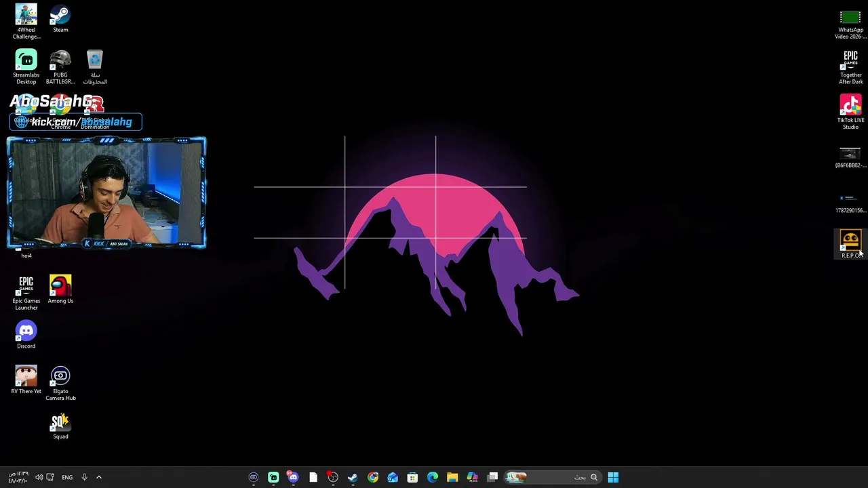Viewport: 868px width, 488px height.
Task: Click the microphone tray icon
Action: 84,477
